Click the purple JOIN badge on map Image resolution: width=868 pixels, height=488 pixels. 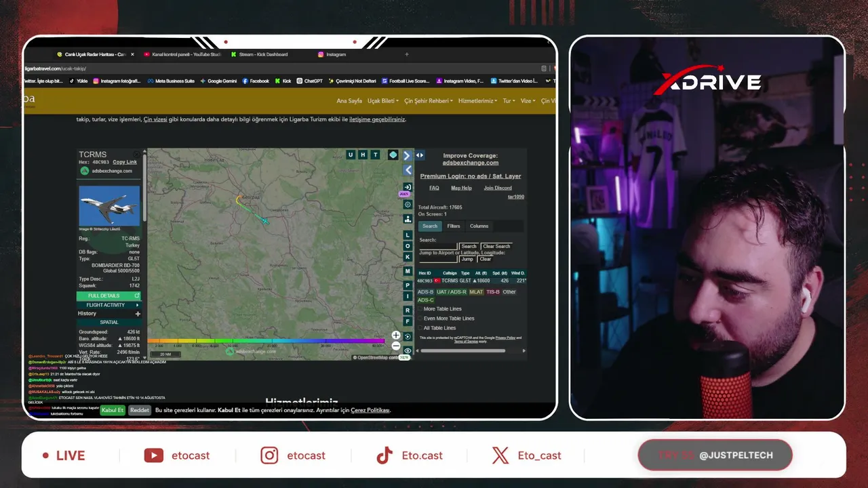point(404,195)
